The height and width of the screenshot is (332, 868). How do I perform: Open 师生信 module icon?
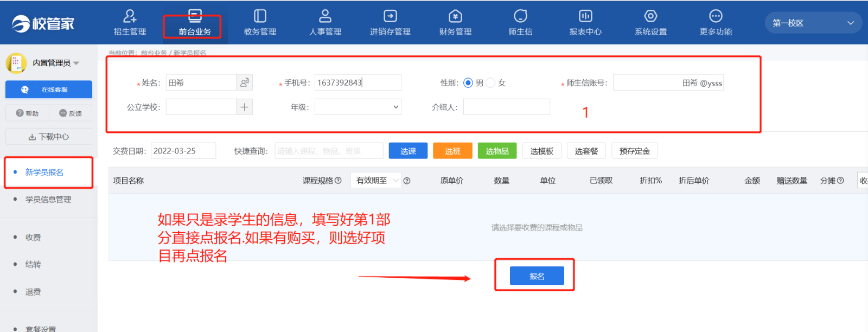520,16
